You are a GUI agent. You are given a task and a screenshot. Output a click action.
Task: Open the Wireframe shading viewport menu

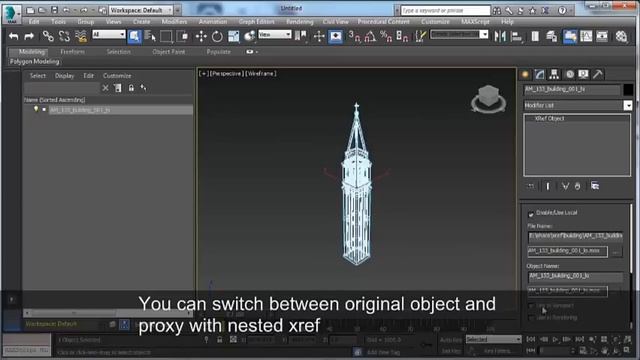click(x=260, y=73)
